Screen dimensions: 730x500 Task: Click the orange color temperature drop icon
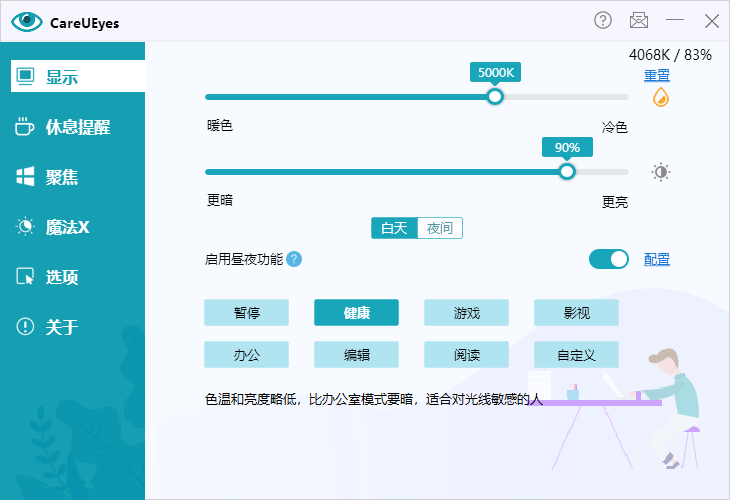(x=660, y=97)
